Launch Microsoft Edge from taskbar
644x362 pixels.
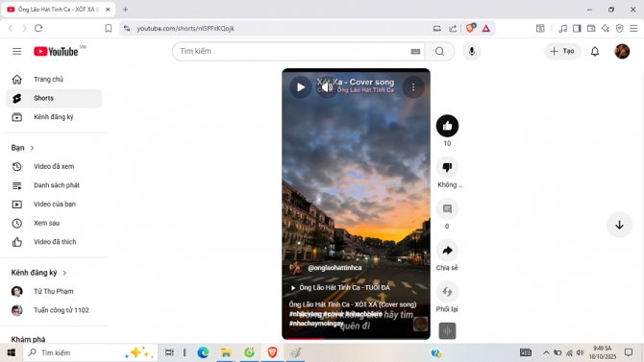pyautogui.click(x=203, y=352)
